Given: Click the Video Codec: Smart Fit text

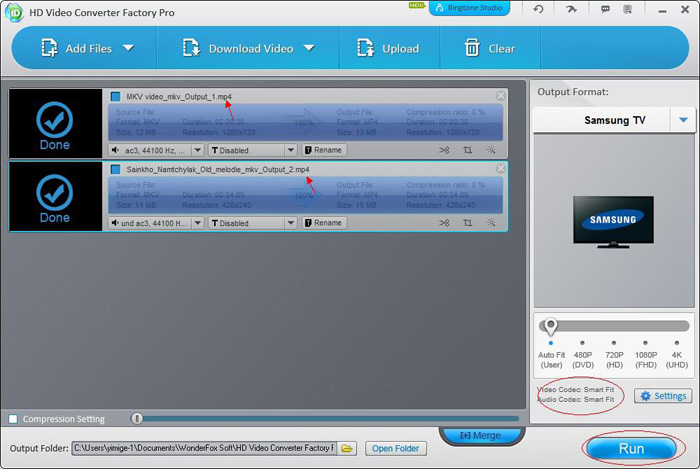Looking at the screenshot, I should [576, 389].
